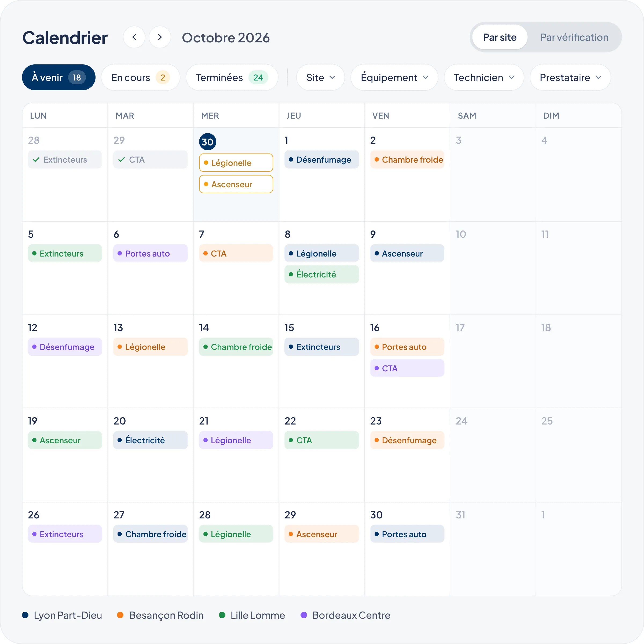This screenshot has height=644, width=644.
Task: Select the Terminées filter tab
Action: [232, 77]
